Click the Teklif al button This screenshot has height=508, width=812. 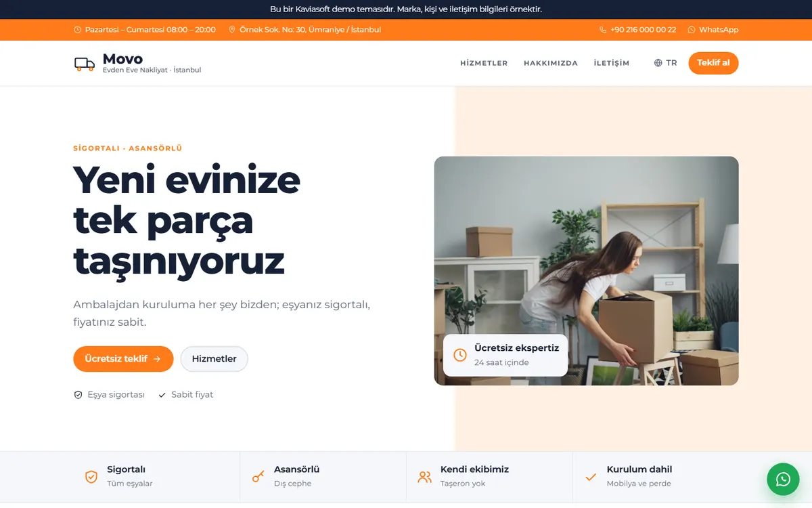point(713,63)
